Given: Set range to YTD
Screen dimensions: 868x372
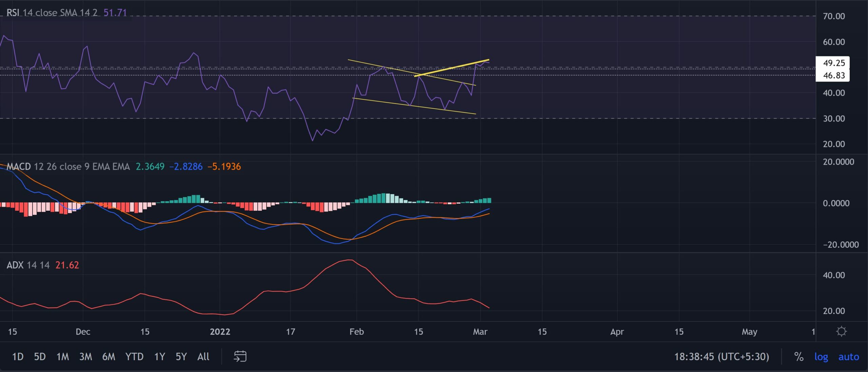Looking at the screenshot, I should [x=134, y=357].
